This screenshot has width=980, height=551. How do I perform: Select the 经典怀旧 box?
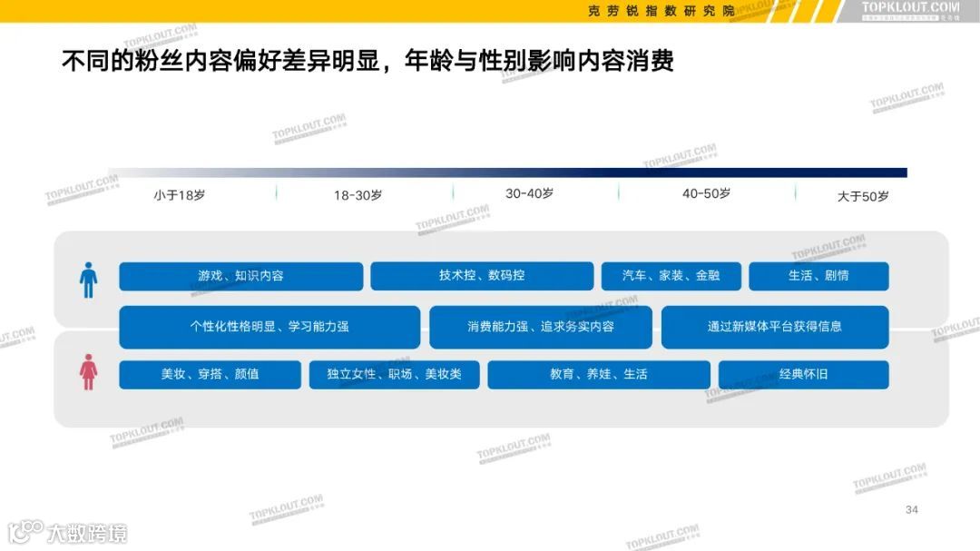804,374
